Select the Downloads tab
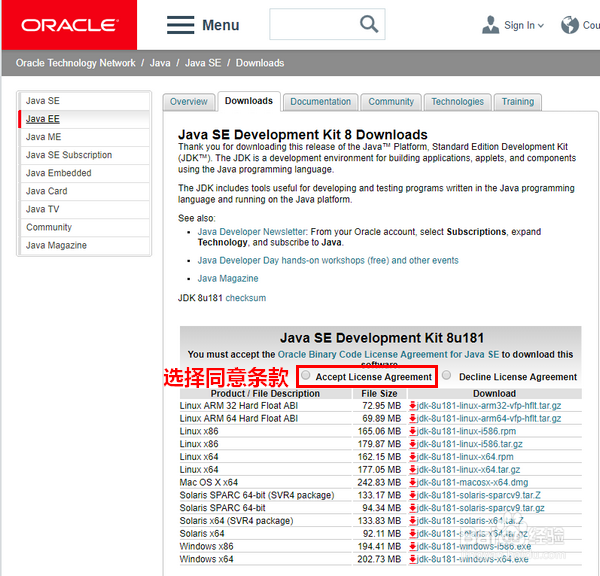The width and height of the screenshot is (600, 576). [249, 101]
